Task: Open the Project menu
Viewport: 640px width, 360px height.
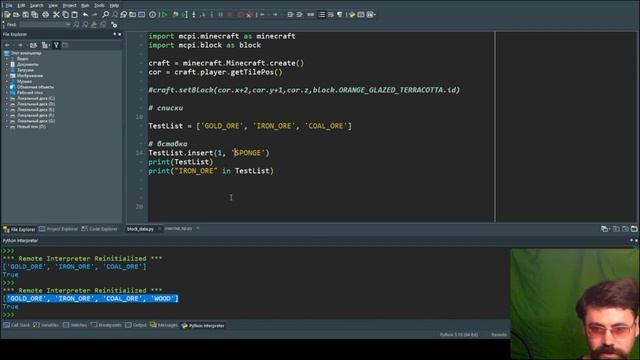Action: point(69,5)
